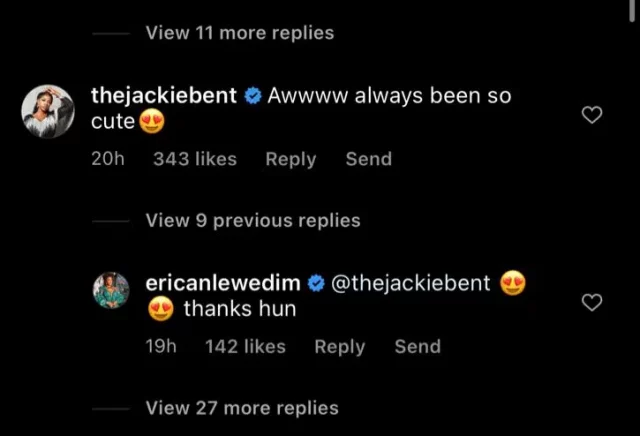View the 142 likes list
Viewport: 640px width, 436px height.
(x=245, y=346)
